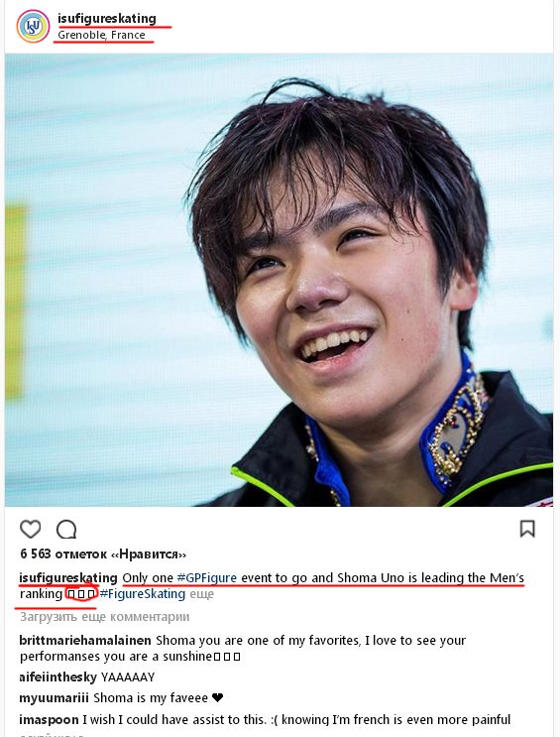Image resolution: width=560 pixels, height=737 pixels.
Task: Click the heart emoji in myuumariii's comment
Action: [x=217, y=698]
